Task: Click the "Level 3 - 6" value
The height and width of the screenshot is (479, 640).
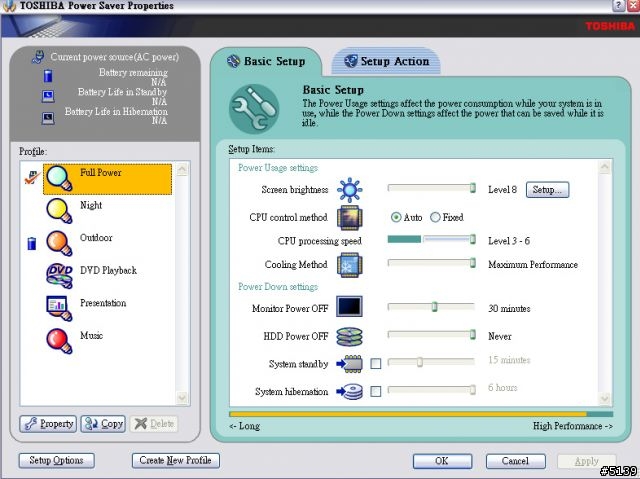Action: (509, 241)
